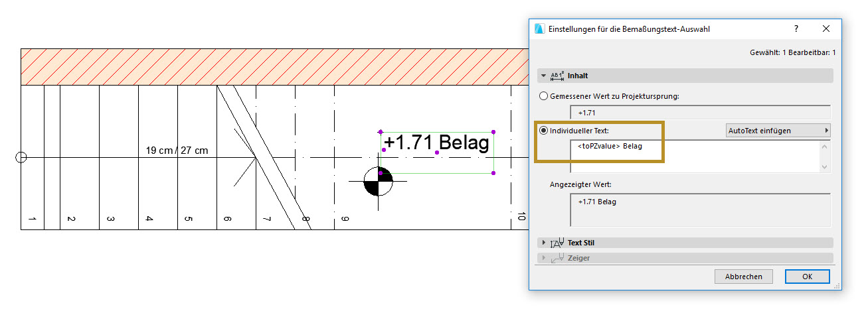This screenshot has width=868, height=313.
Task: Click the Gewählt: 1 Bearbeitbar: 1 status text
Action: pyautogui.click(x=792, y=52)
